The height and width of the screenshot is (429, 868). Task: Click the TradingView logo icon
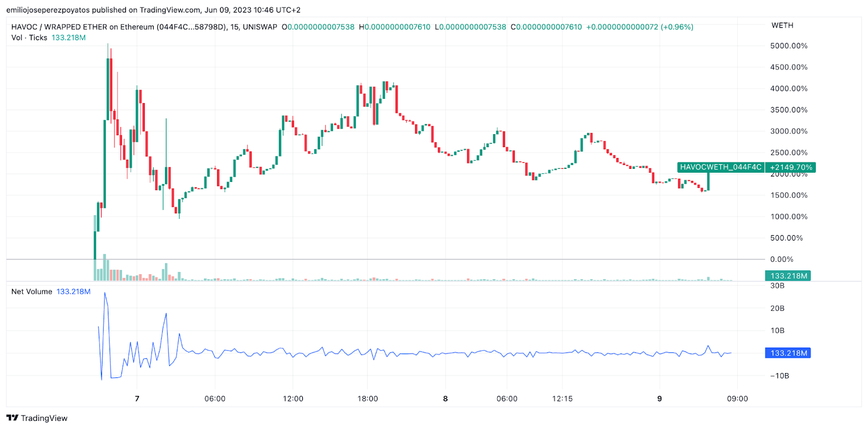12,418
